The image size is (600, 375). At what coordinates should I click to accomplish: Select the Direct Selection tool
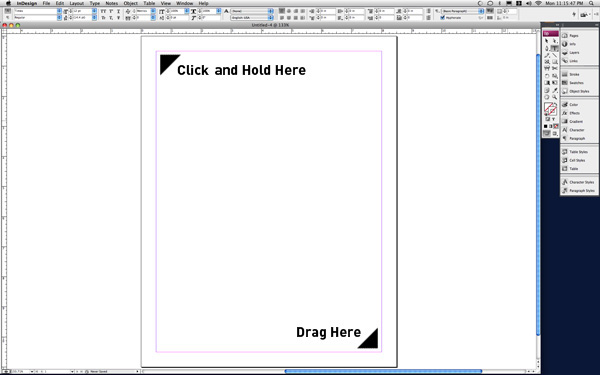554,41
